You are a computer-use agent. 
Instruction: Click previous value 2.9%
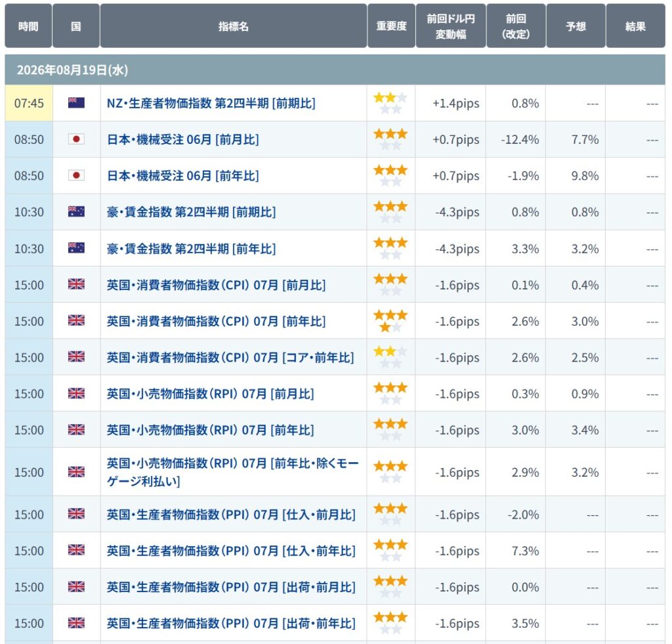[x=525, y=472]
